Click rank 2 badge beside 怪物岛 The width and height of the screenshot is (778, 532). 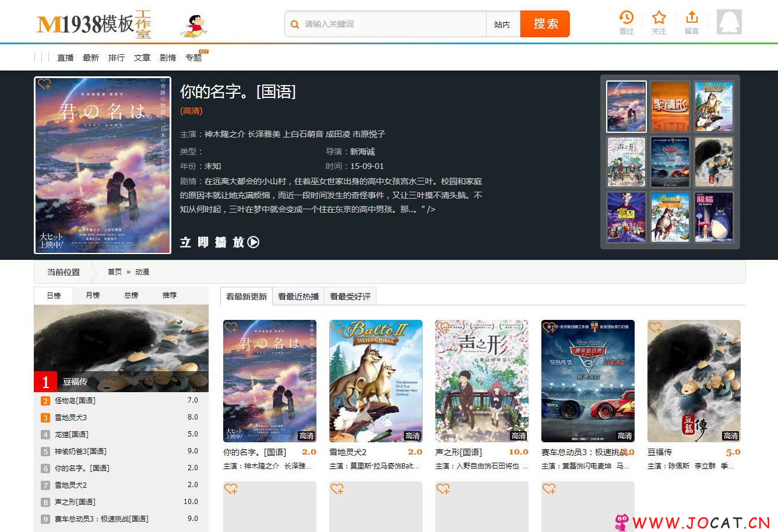45,401
